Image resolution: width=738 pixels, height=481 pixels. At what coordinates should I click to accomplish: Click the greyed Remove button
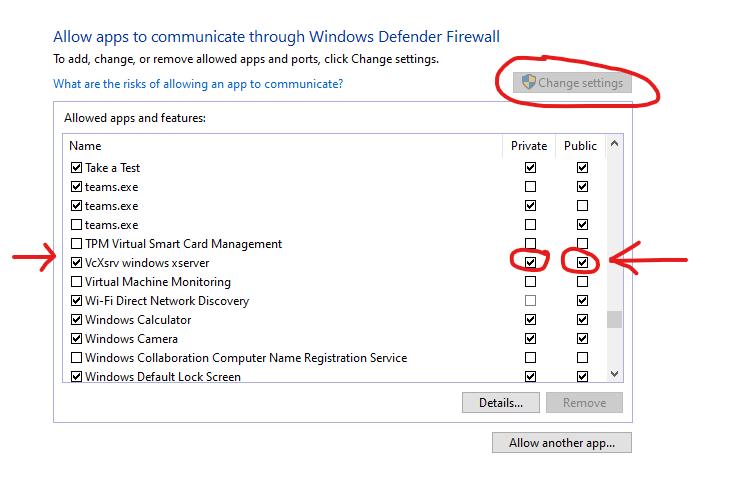pyautogui.click(x=584, y=403)
